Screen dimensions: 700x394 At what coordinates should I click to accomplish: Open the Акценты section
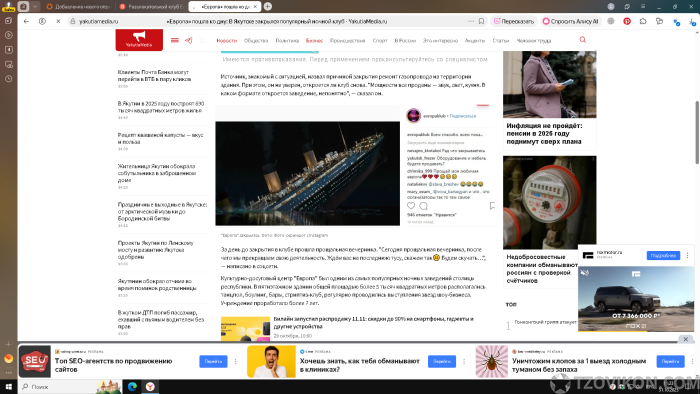coord(475,41)
